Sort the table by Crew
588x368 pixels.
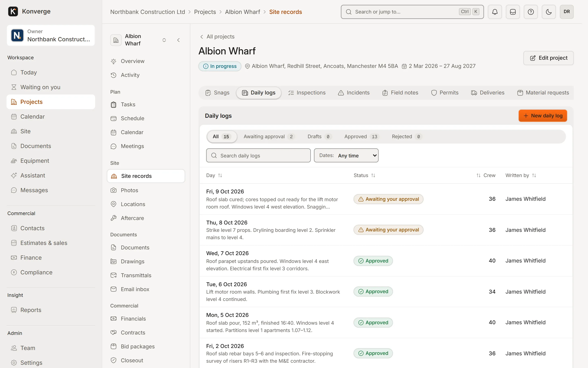(486, 175)
